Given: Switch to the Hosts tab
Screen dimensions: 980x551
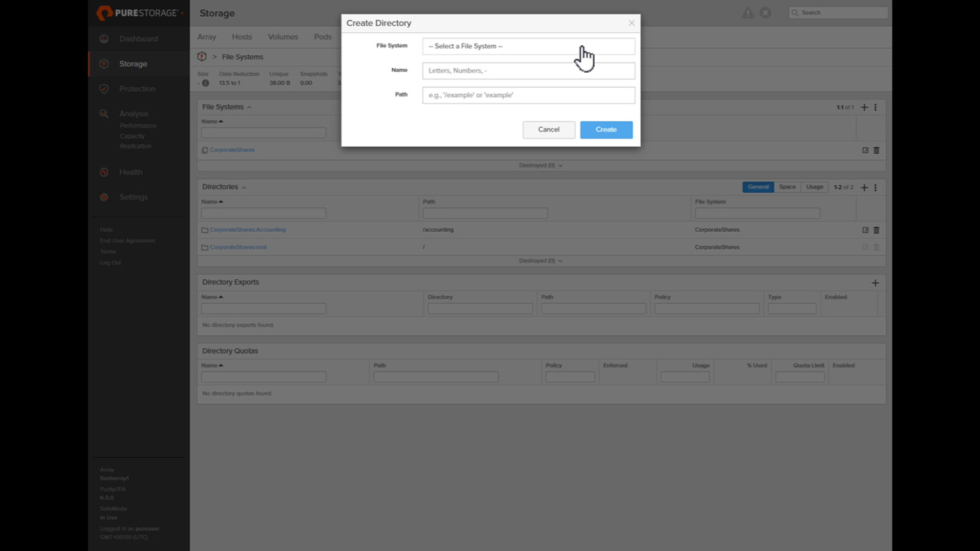Looking at the screenshot, I should pyautogui.click(x=242, y=37).
